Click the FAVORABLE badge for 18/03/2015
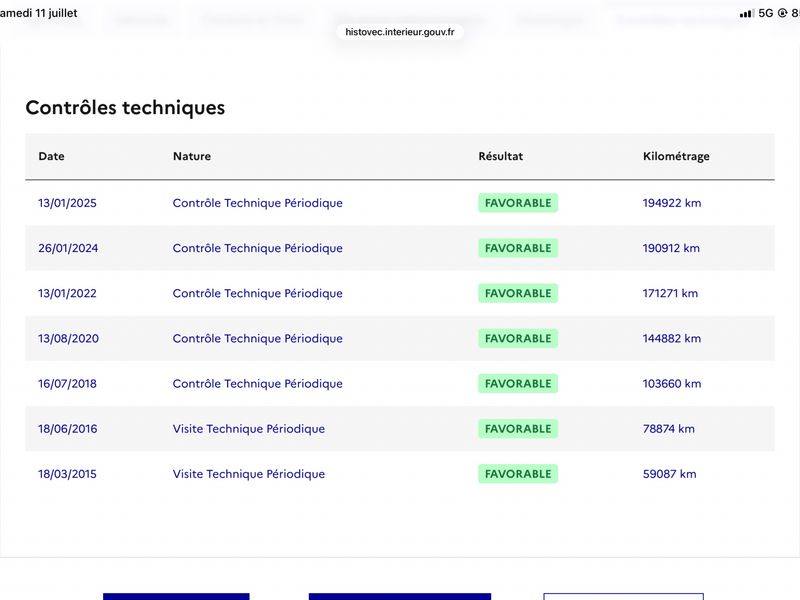The height and width of the screenshot is (600, 800). pos(518,474)
